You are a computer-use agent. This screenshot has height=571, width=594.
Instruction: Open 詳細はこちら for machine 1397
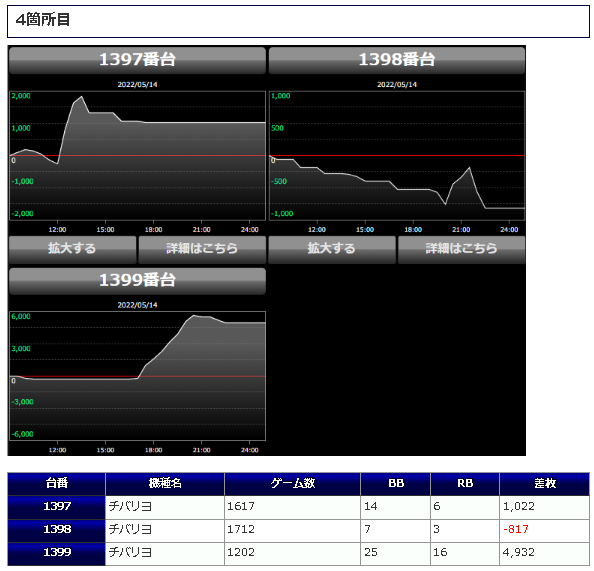point(202,249)
